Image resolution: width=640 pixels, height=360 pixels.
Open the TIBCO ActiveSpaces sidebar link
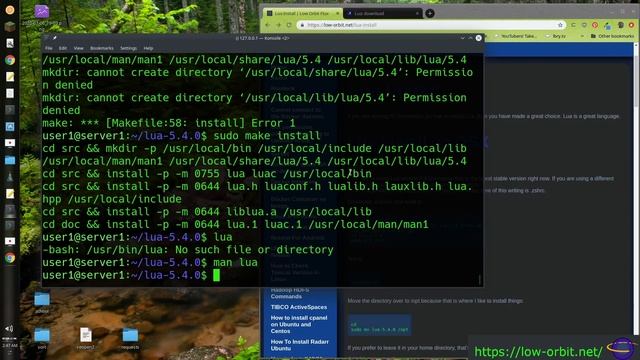[298, 307]
